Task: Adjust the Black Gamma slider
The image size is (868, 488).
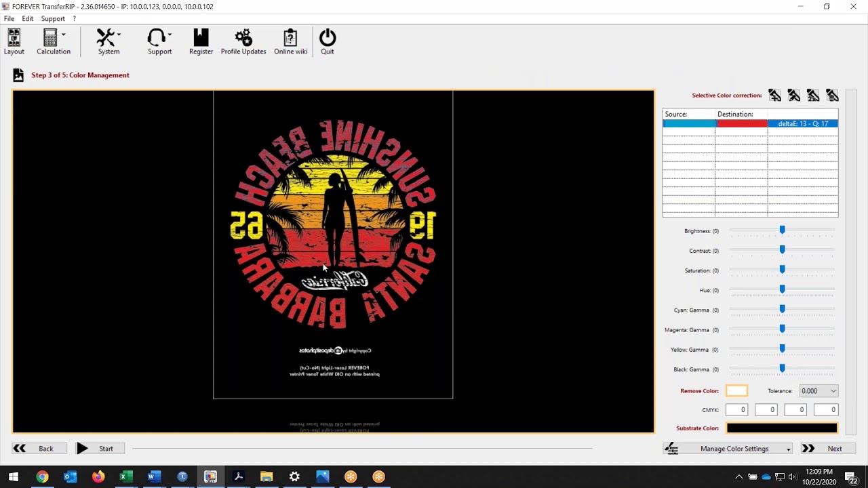Action: click(782, 368)
